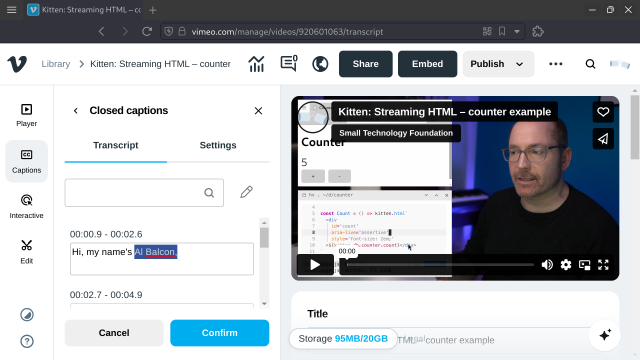Click the transcript scroll up arrow
Image resolution: width=640 pixels, height=360 pixels.
pos(264,223)
